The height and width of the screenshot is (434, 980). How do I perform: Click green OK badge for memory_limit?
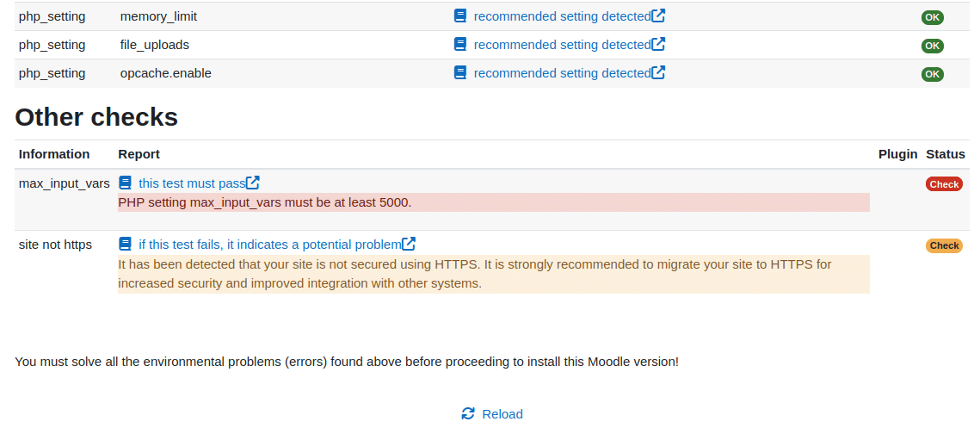pos(933,17)
